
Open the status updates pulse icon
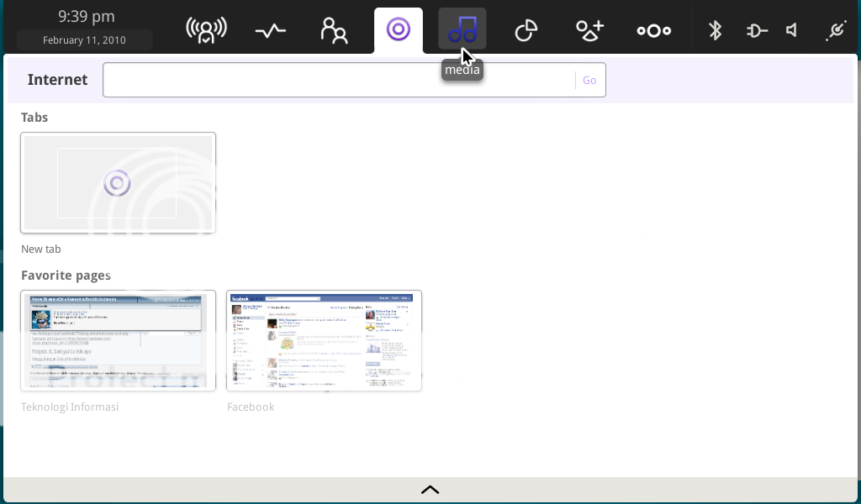coord(271,31)
